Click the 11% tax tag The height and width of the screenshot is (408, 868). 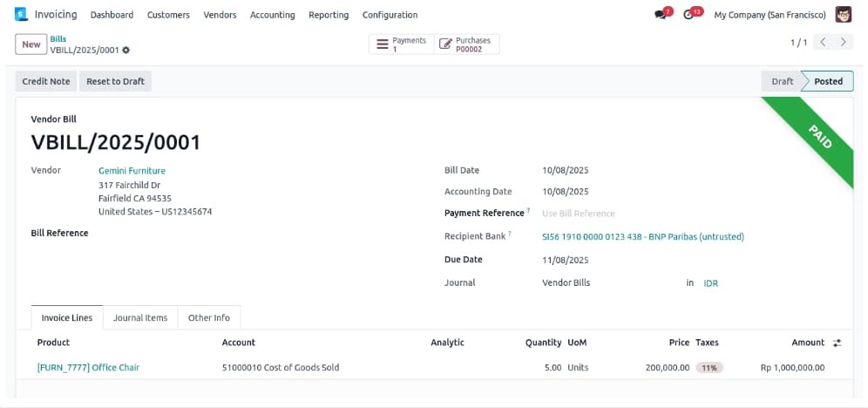709,368
